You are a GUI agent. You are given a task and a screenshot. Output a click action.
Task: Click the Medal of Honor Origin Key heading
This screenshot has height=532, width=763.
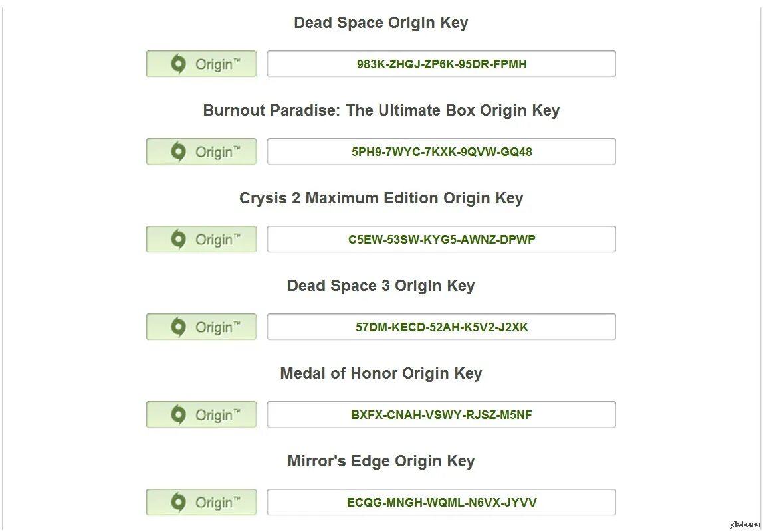pyautogui.click(x=381, y=373)
